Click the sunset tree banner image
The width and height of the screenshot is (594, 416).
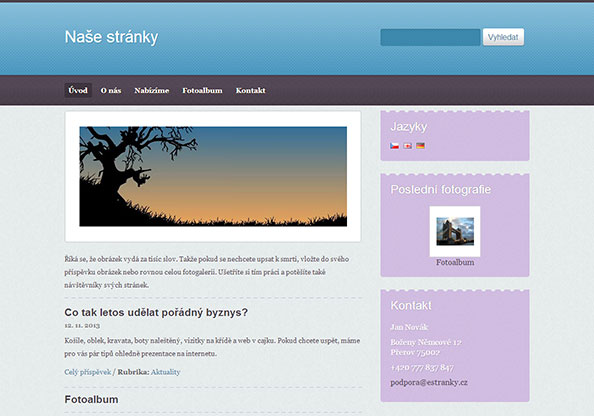coord(213,176)
